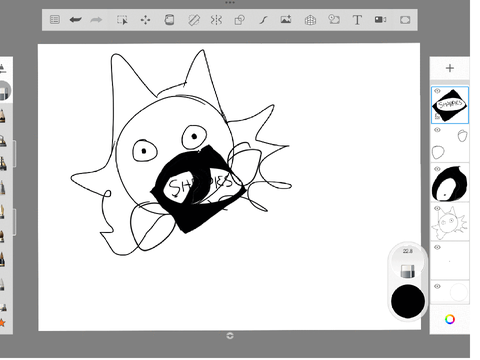480x360 pixels.
Task: Tap the black current color puck
Action: [x=408, y=301]
